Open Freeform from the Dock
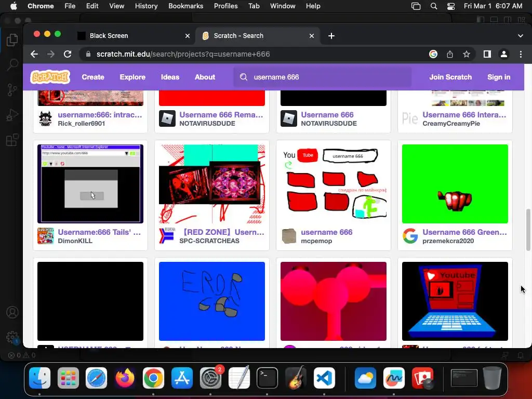This screenshot has height=399, width=532. pos(394,378)
